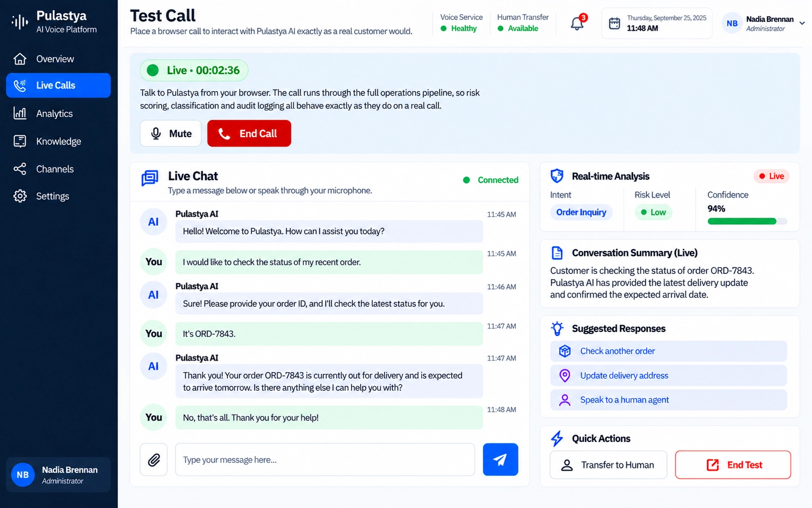Click the Low risk level badge
The width and height of the screenshot is (812, 508).
[x=653, y=213]
